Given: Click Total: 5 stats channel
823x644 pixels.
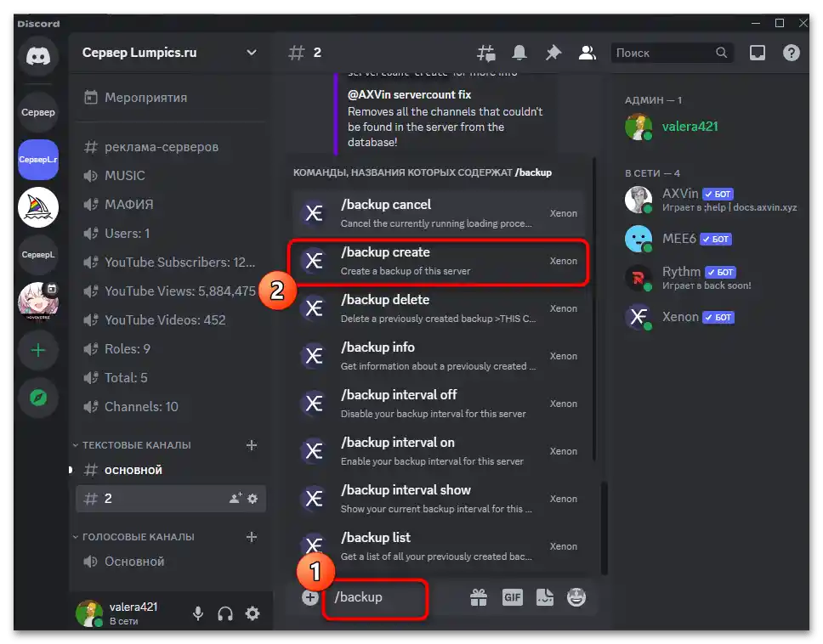Looking at the screenshot, I should [x=171, y=377].
